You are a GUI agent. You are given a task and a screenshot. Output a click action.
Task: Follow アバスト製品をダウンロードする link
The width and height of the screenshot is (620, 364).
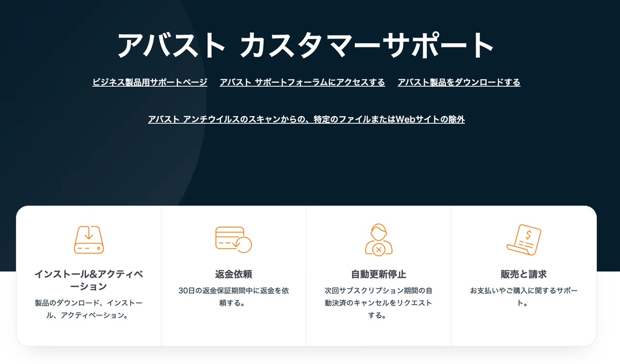tap(459, 82)
